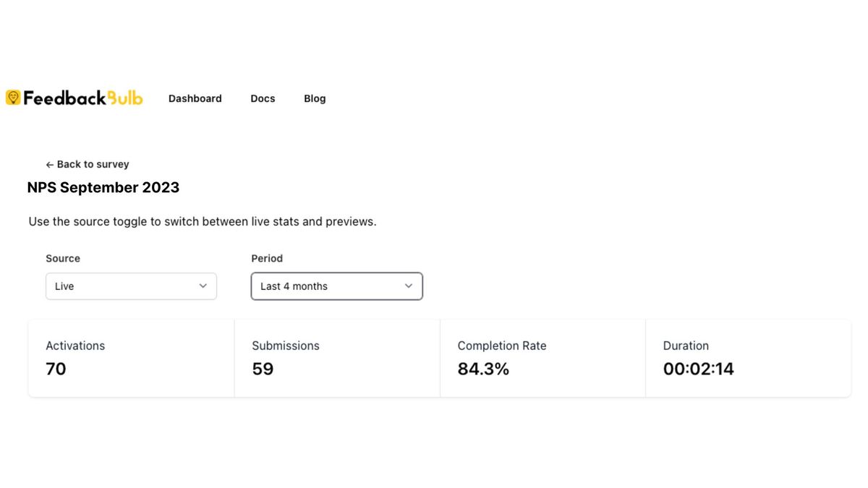
Task: Click the Back to survey link
Action: (x=93, y=164)
